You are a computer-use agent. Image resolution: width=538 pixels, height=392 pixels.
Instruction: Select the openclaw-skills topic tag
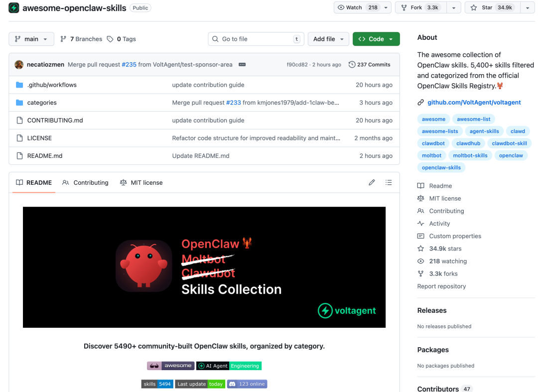441,167
